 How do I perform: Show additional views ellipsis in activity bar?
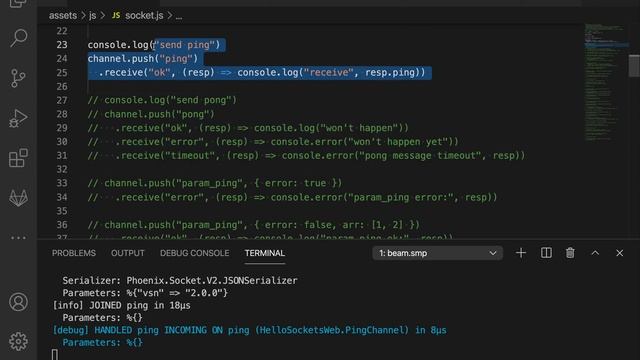coord(18,237)
